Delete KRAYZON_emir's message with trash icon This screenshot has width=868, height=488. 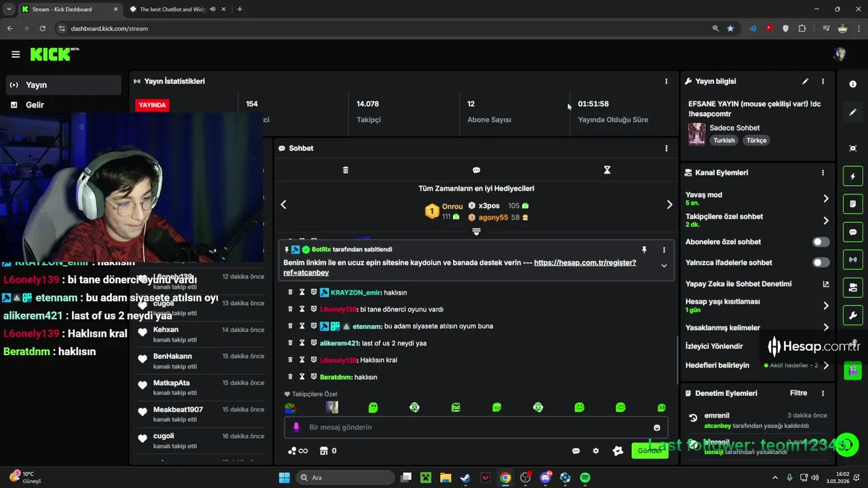point(290,292)
